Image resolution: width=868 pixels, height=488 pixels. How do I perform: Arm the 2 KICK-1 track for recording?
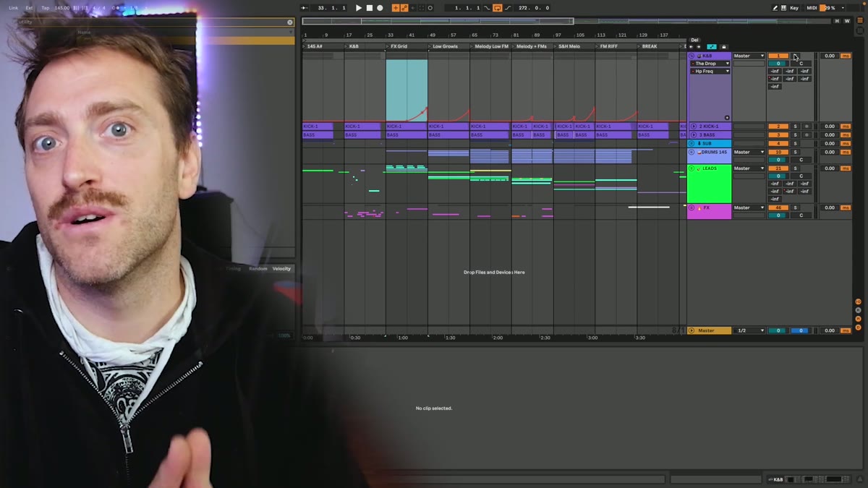click(x=807, y=127)
